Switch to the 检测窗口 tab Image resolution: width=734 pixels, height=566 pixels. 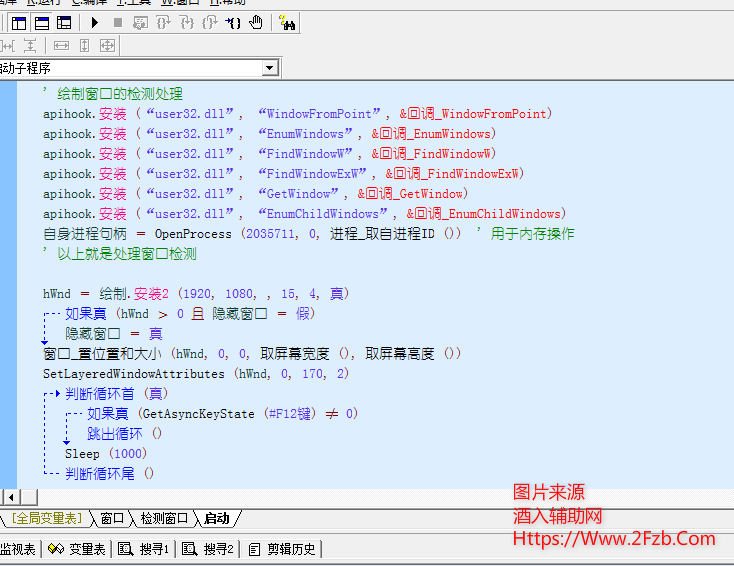(164, 518)
